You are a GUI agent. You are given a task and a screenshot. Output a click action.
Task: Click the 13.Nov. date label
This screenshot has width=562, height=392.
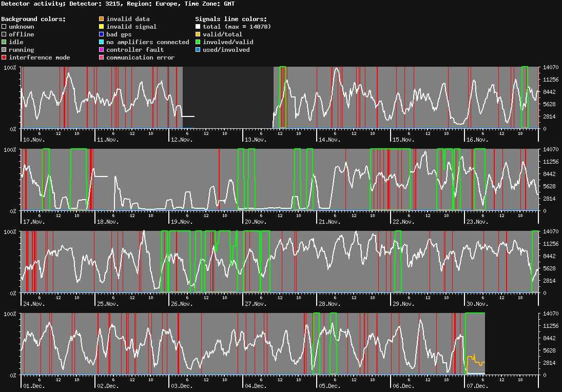[x=255, y=140]
